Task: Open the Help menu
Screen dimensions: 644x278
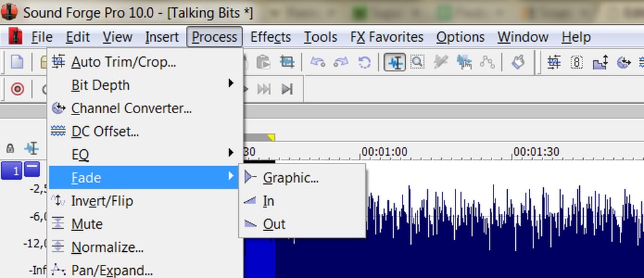Action: click(576, 37)
